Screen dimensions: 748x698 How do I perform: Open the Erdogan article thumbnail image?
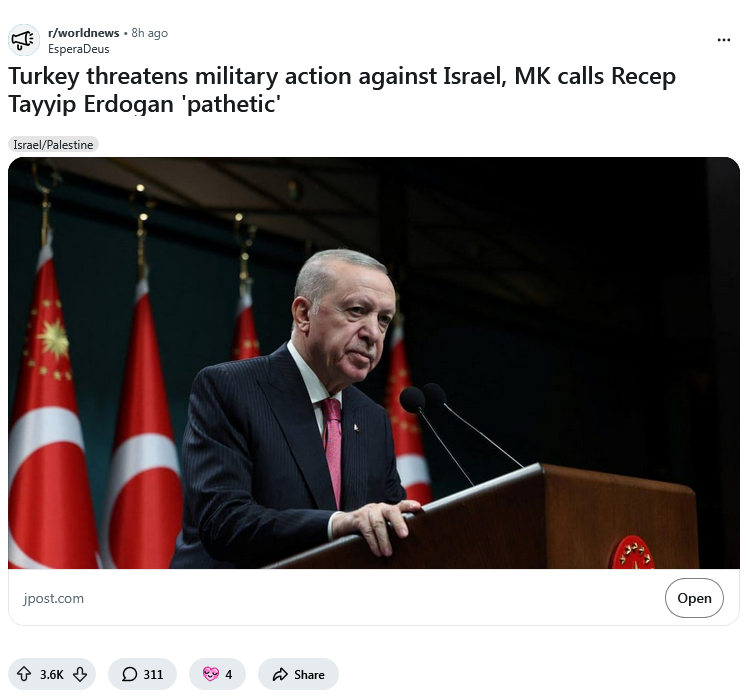[x=374, y=363]
